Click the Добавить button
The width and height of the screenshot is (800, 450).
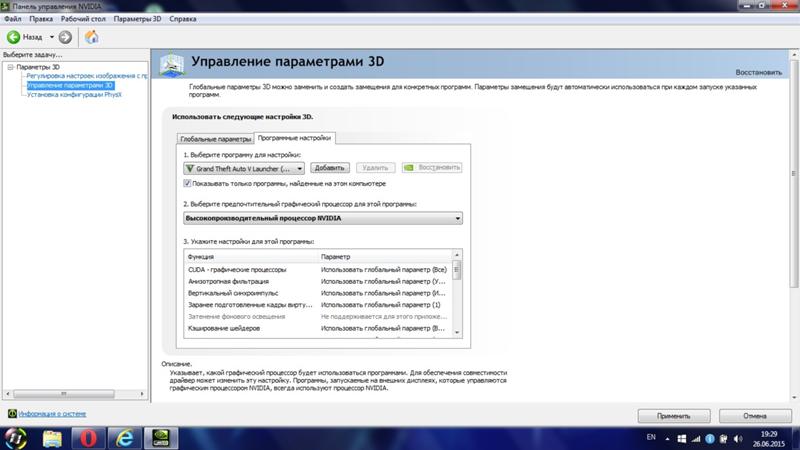[x=330, y=168]
